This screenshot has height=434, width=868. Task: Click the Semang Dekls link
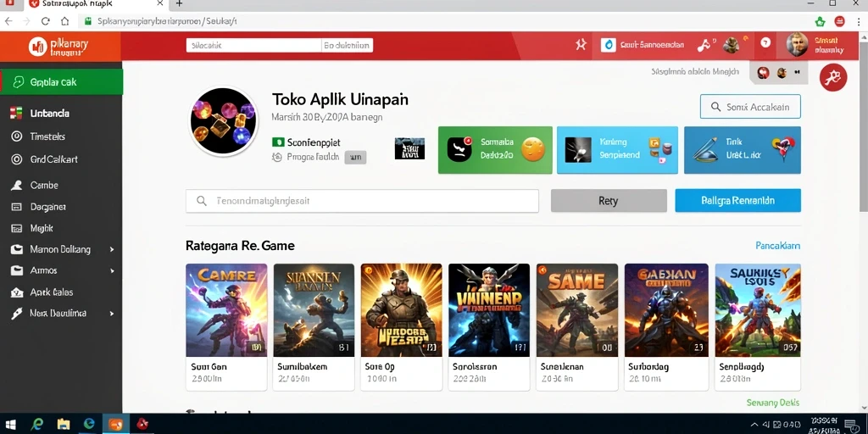click(x=773, y=403)
